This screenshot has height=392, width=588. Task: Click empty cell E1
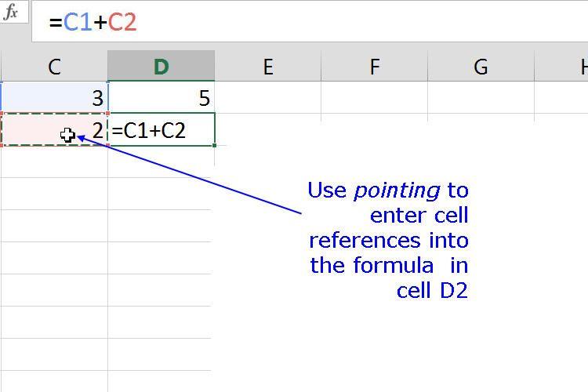(268, 97)
